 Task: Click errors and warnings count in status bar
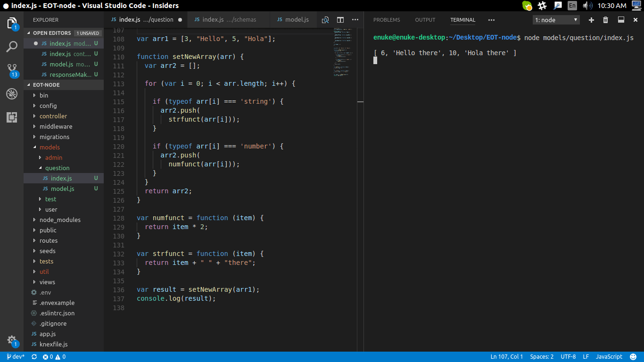54,357
